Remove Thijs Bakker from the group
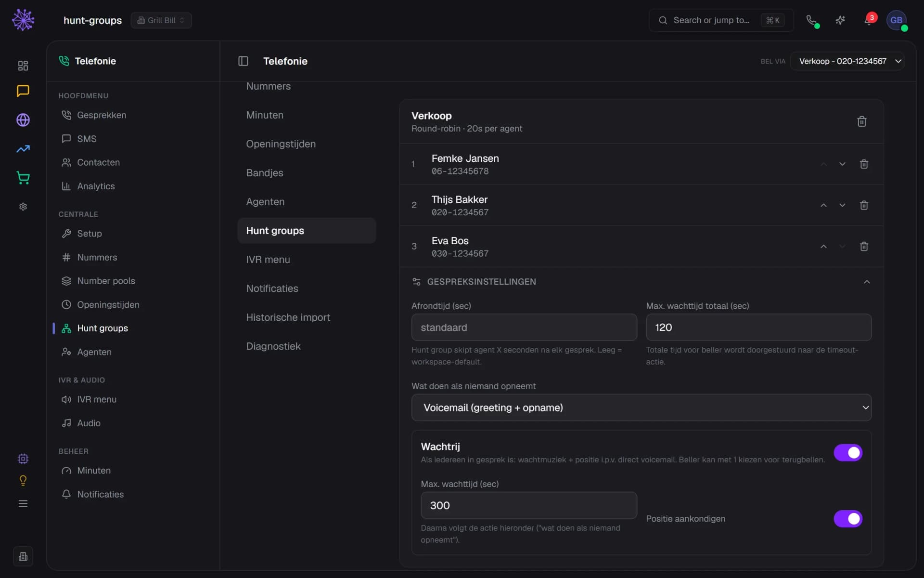 (x=864, y=205)
